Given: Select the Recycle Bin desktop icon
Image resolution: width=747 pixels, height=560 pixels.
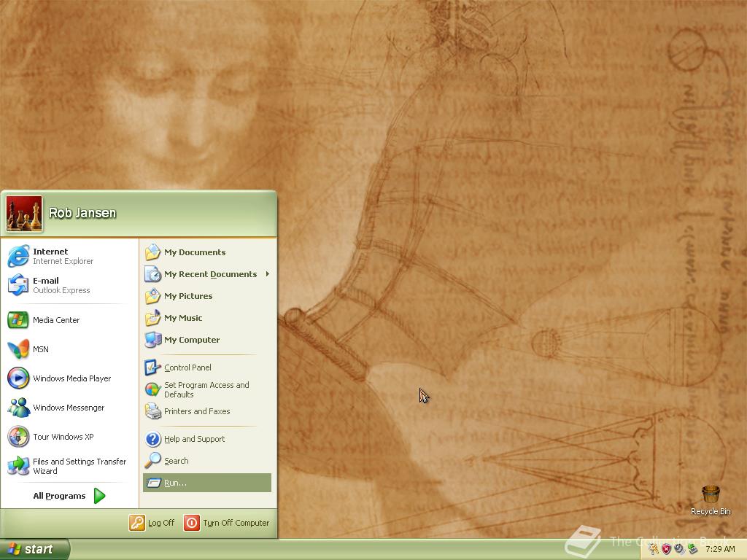Looking at the screenshot, I should pos(711,500).
